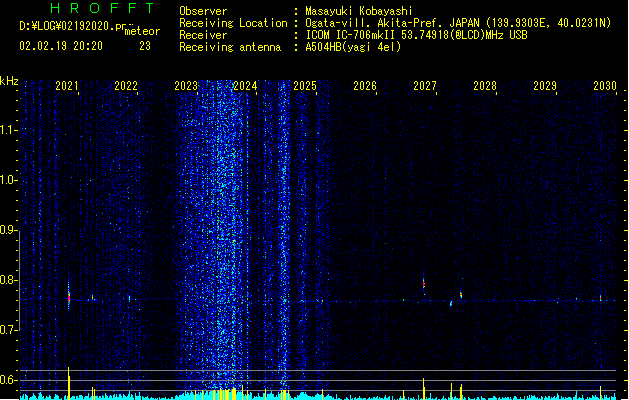
Task: Click the ICOM IC-706mkII receiver text
Action: [x=416, y=35]
